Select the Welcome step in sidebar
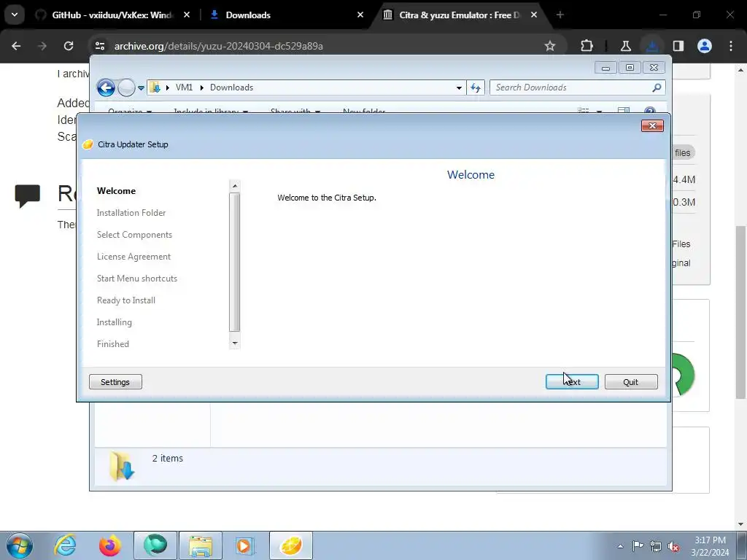747x560 pixels. pyautogui.click(x=116, y=191)
